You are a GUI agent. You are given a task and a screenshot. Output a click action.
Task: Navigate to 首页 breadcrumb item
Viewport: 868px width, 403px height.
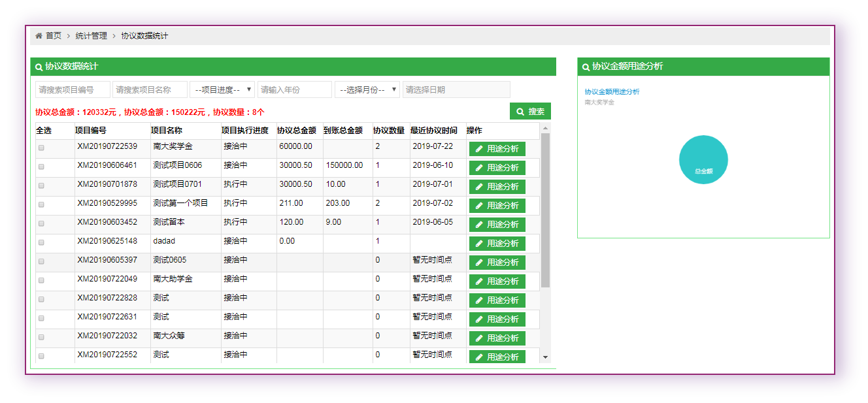(53, 36)
